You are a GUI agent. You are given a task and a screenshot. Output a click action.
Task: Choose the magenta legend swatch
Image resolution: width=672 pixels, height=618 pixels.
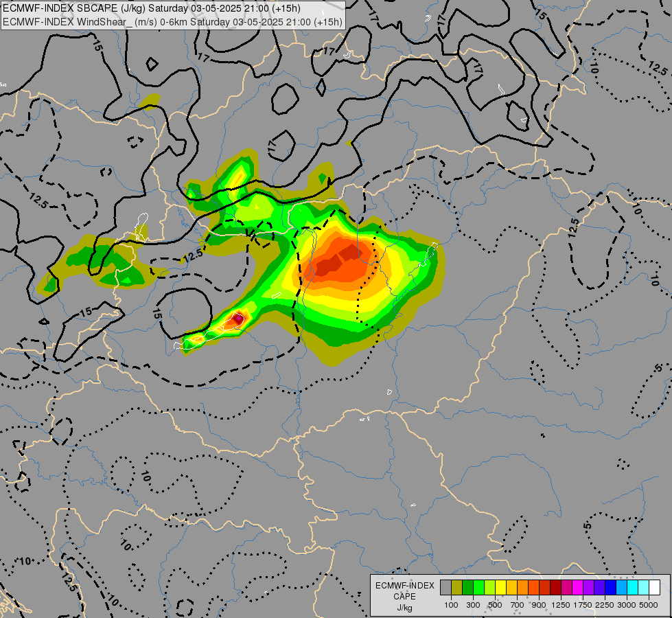(x=578, y=588)
